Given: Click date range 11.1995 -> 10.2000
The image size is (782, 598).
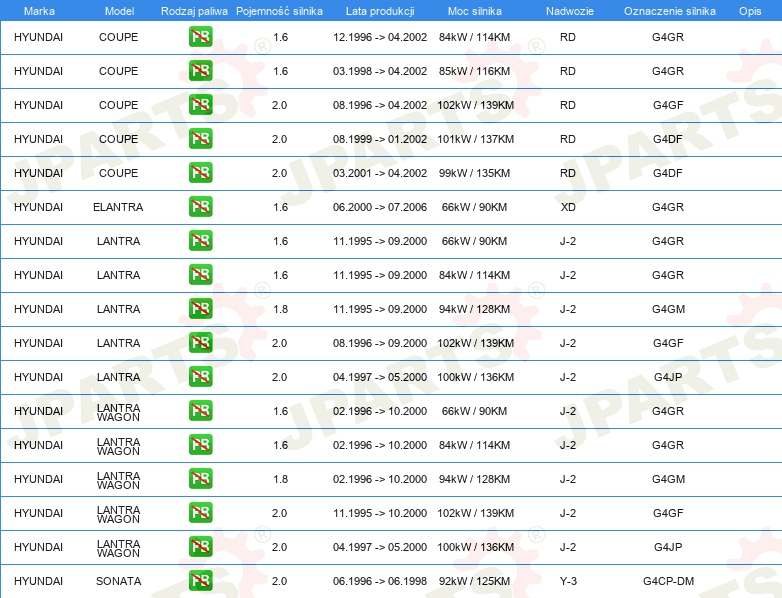Looking at the screenshot, I should [380, 513].
